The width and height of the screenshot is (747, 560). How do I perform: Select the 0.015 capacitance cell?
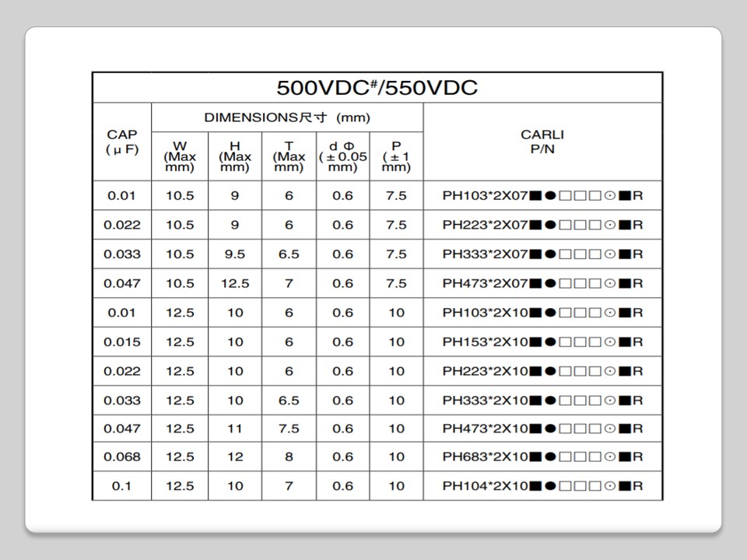[121, 342]
